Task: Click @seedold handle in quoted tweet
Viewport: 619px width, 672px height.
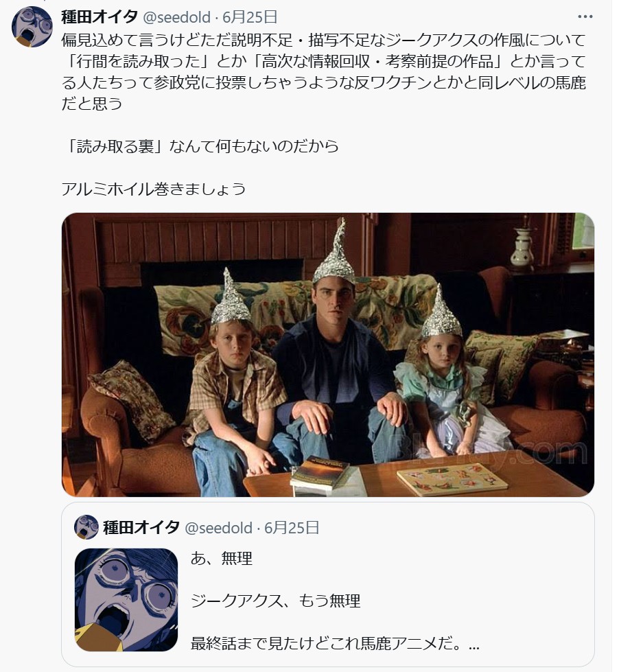Action: tap(218, 528)
